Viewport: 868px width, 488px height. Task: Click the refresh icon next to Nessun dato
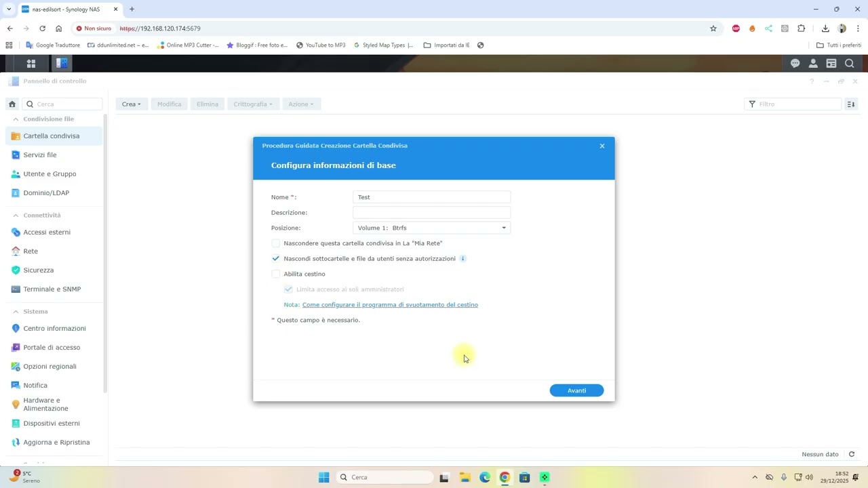[x=852, y=454]
